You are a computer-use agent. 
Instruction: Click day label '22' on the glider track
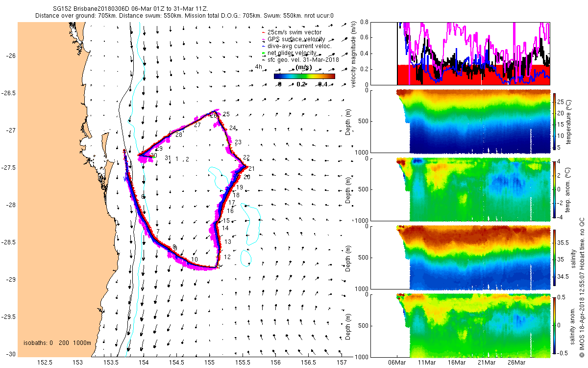246,158
